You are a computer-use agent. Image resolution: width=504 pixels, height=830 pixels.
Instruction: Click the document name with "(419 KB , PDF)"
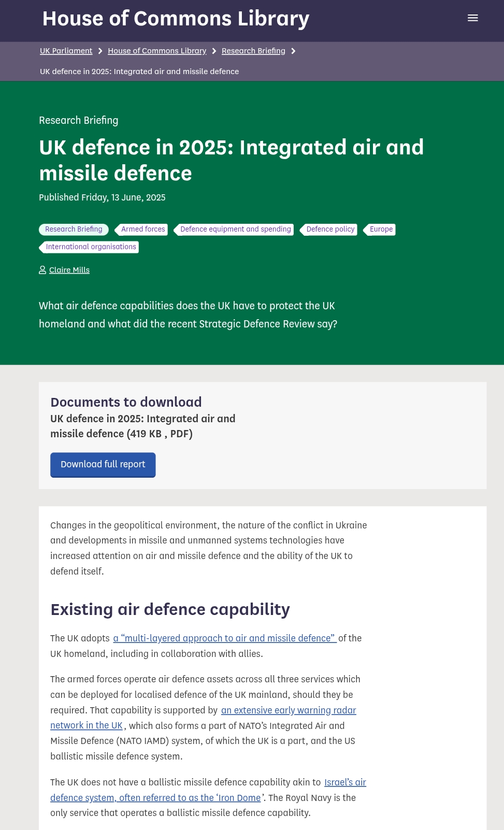143,426
